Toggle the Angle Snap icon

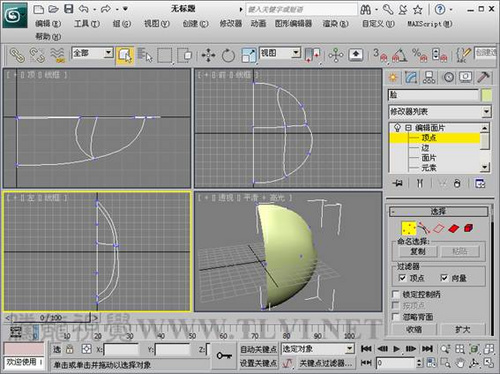click(x=400, y=55)
